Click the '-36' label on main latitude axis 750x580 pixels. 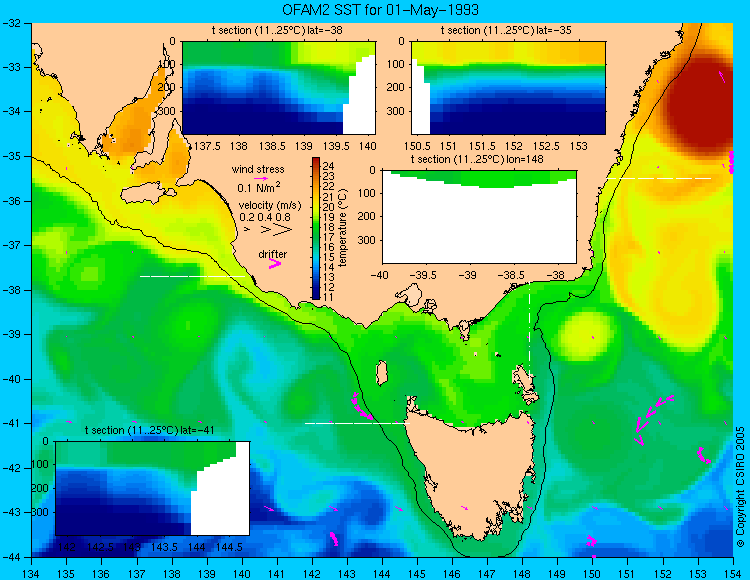[x=11, y=201]
